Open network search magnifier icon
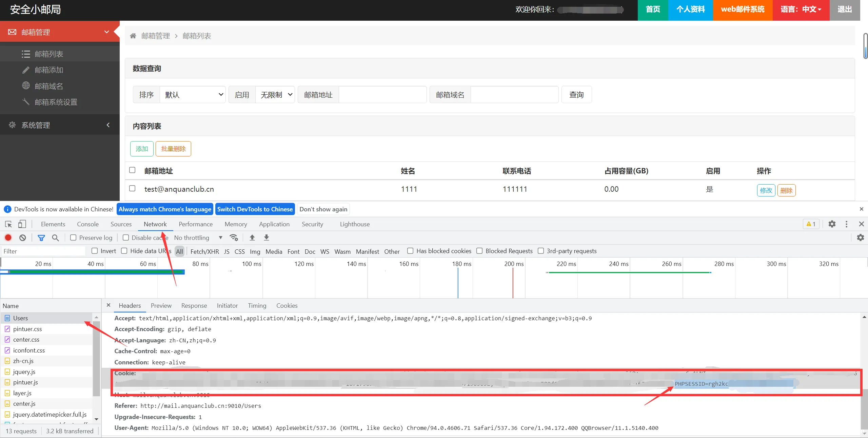868x438 pixels. (x=55, y=238)
